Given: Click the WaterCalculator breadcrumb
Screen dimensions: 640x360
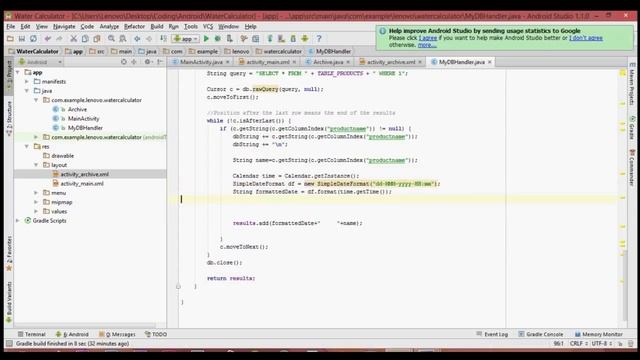Looking at the screenshot, I should coord(33,51).
